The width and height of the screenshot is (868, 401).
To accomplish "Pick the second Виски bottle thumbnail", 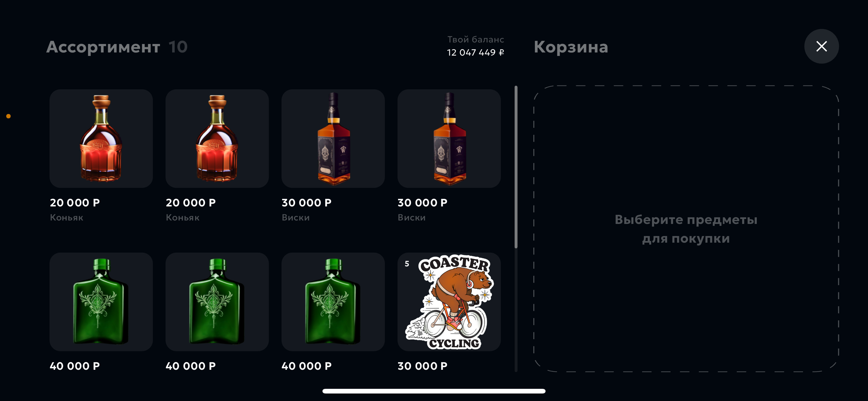I will point(449,138).
